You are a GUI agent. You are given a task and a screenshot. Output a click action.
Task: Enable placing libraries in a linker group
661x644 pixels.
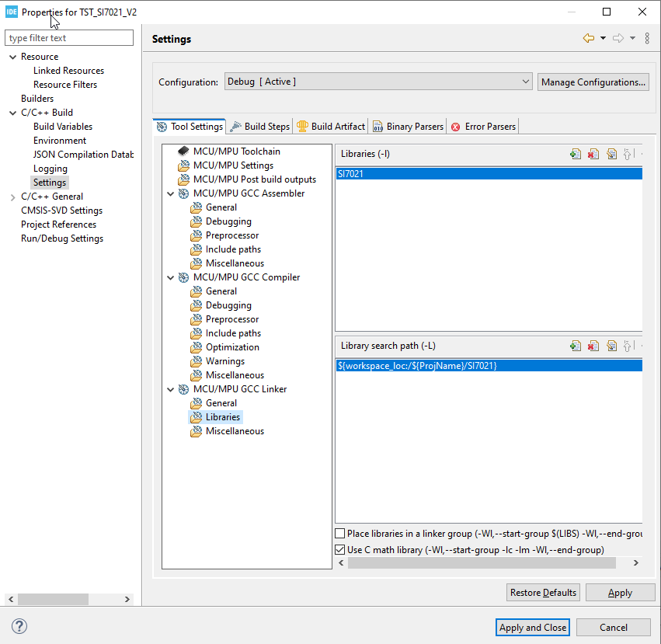point(340,533)
